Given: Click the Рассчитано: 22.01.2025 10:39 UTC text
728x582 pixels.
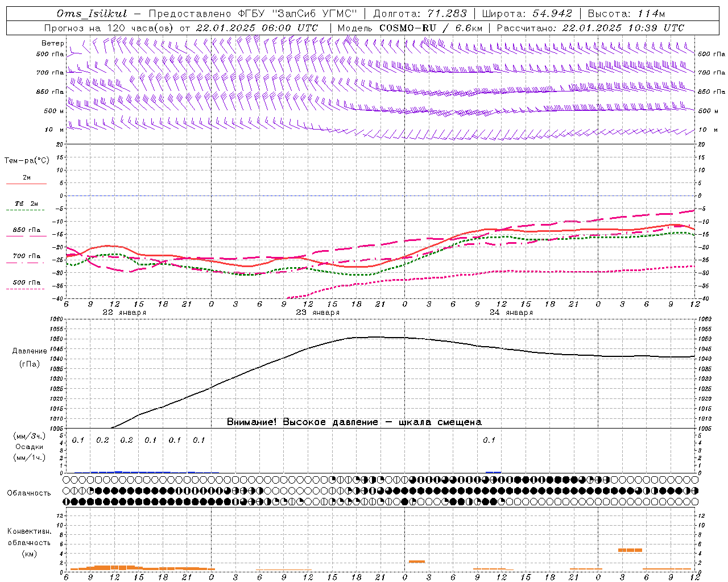Looking at the screenshot, I should 590,28.
